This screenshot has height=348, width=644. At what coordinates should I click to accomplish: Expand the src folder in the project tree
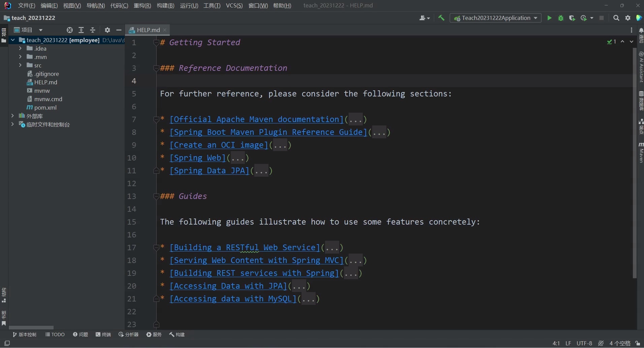[20, 65]
